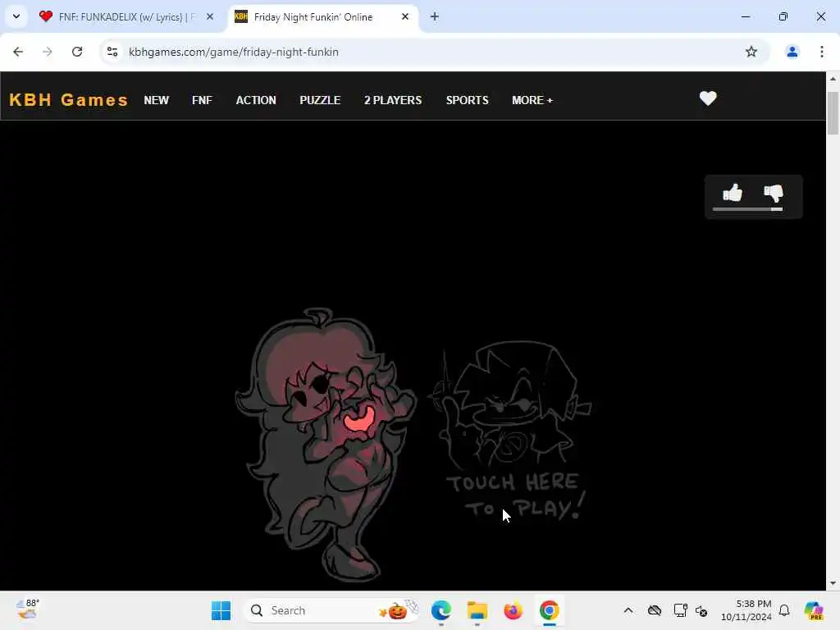Click the taskbar Search box

(331, 610)
